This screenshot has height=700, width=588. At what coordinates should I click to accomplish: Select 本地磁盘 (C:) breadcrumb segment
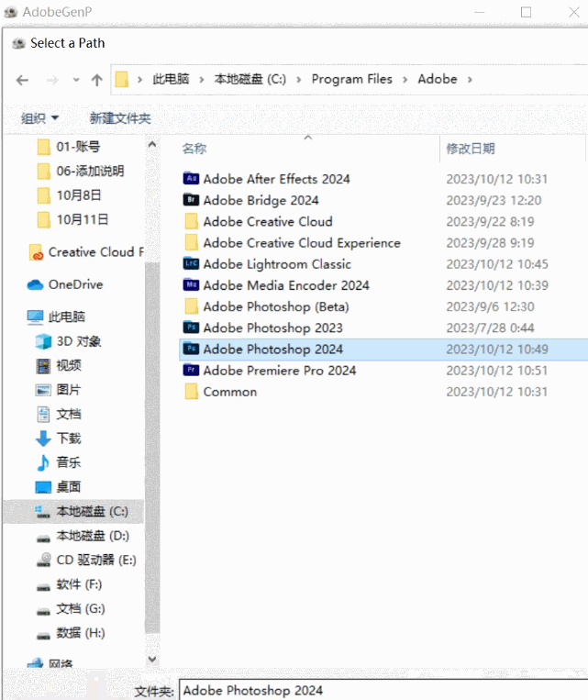click(250, 80)
